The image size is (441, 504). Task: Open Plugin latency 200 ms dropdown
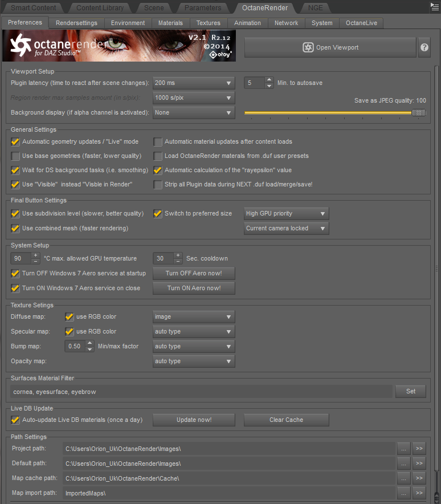coord(194,83)
